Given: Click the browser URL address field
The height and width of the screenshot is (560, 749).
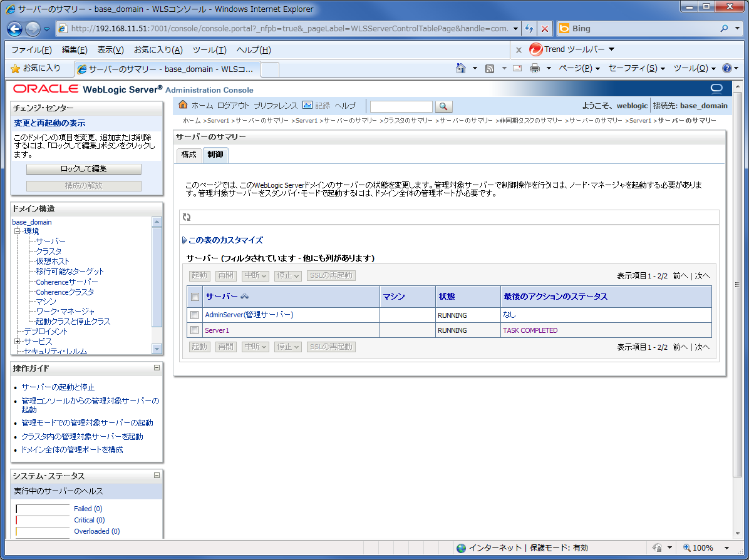Looking at the screenshot, I should (289, 29).
